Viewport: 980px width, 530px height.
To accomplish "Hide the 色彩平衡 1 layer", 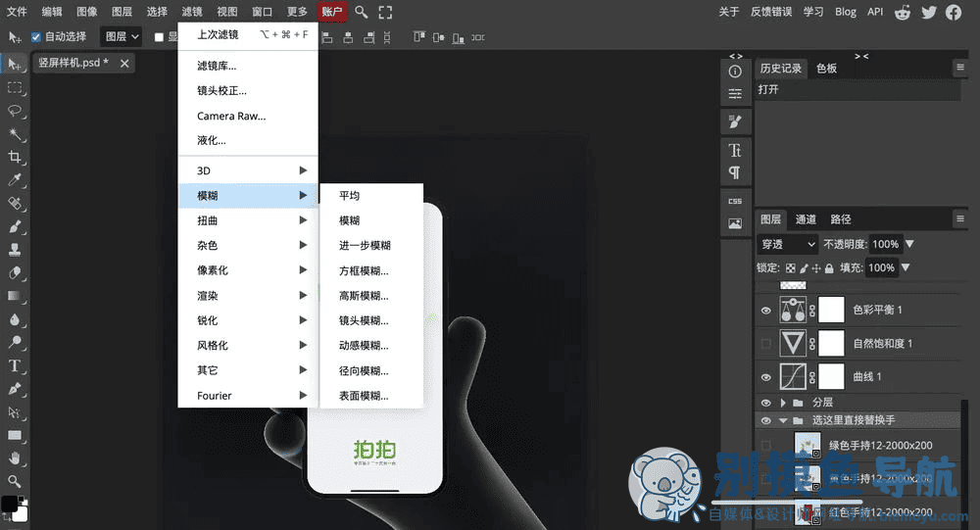I will (x=765, y=310).
